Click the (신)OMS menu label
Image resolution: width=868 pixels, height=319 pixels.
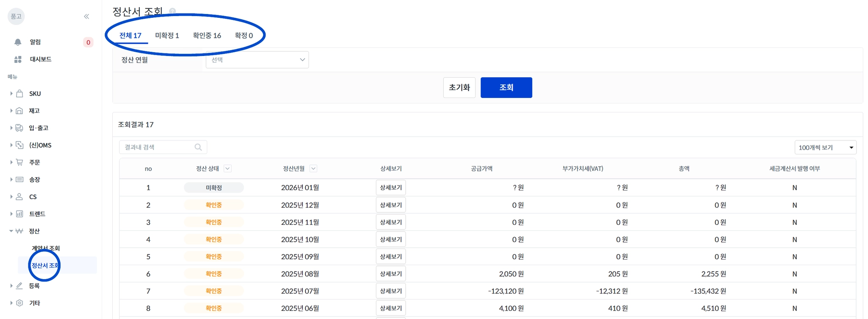click(40, 145)
